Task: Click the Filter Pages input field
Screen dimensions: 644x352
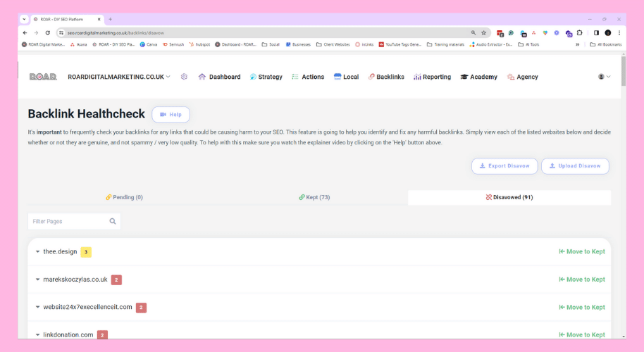Action: (68, 221)
